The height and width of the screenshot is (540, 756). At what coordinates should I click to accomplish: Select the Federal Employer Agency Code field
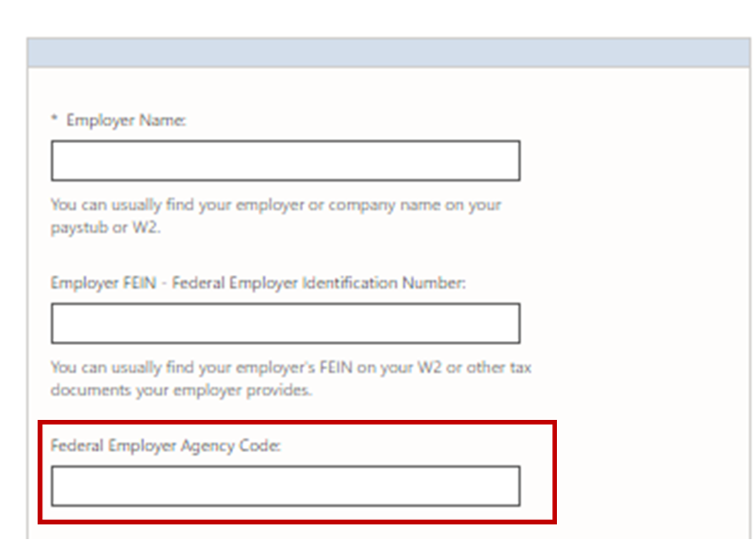(x=285, y=486)
